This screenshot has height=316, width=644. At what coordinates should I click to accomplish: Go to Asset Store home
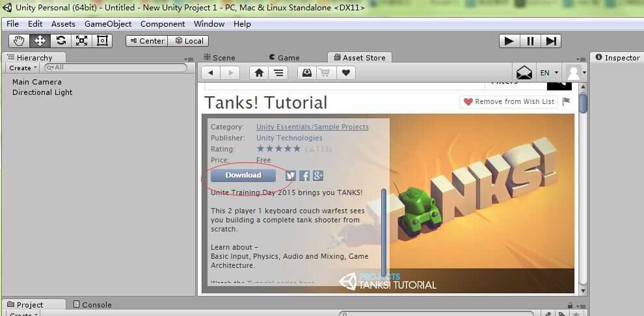tap(259, 73)
